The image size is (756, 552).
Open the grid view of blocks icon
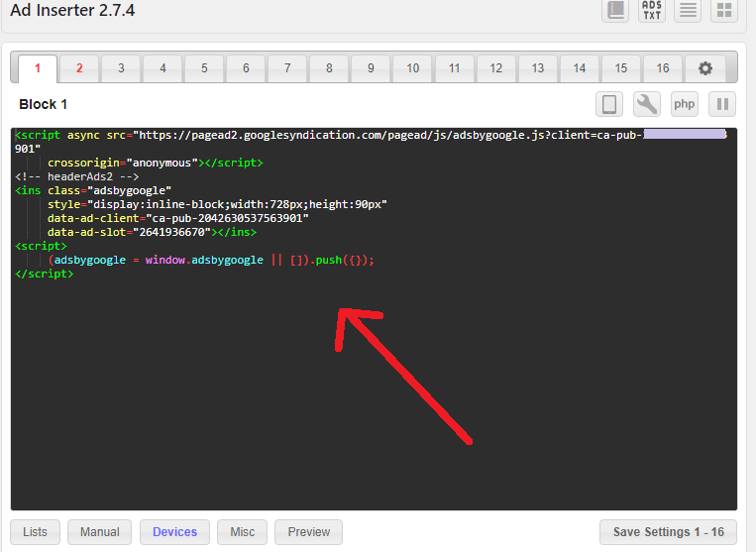(724, 10)
